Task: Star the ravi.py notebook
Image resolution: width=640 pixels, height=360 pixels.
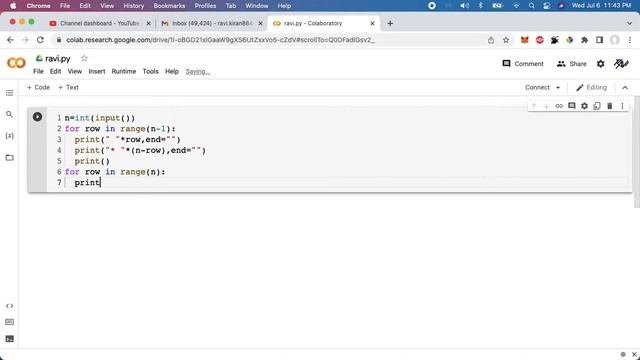Action: (84, 58)
